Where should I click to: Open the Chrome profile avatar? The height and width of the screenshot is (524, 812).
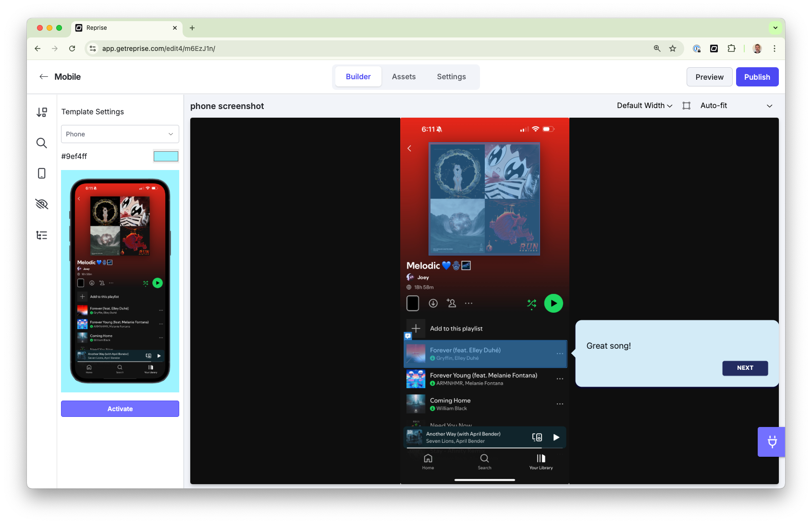coord(757,49)
